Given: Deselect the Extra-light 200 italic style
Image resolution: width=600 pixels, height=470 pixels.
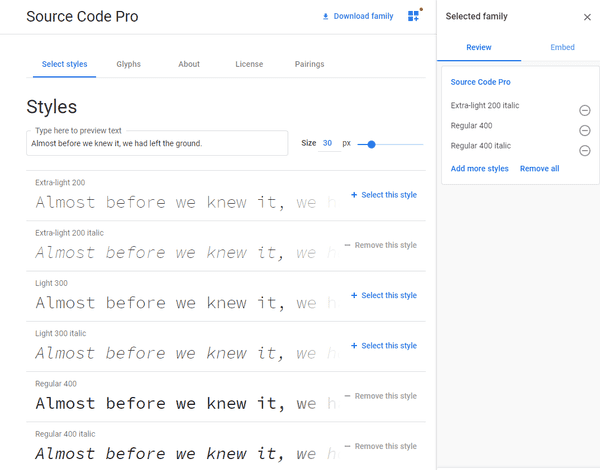Looking at the screenshot, I should [380, 245].
